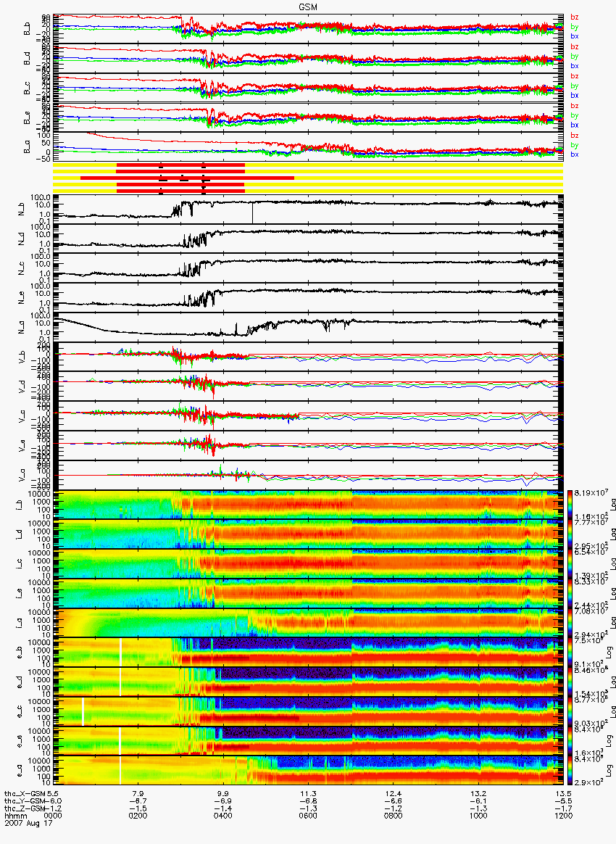Click the X-GSM value "7.9"
The image size is (616, 844).
138,794
